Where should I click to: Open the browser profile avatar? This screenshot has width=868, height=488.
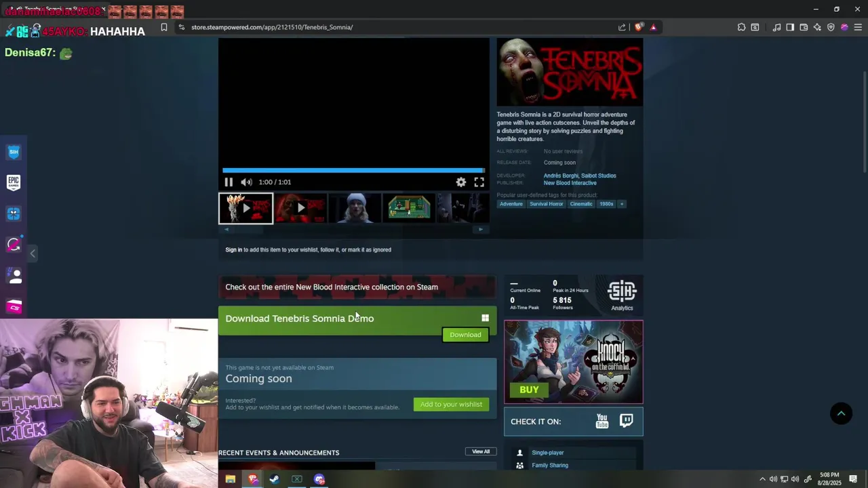click(x=844, y=27)
